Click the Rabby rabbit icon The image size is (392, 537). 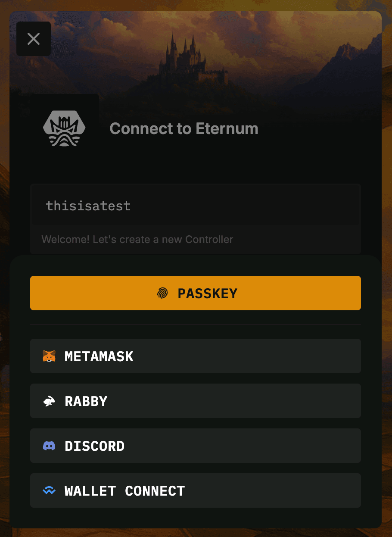pos(49,401)
